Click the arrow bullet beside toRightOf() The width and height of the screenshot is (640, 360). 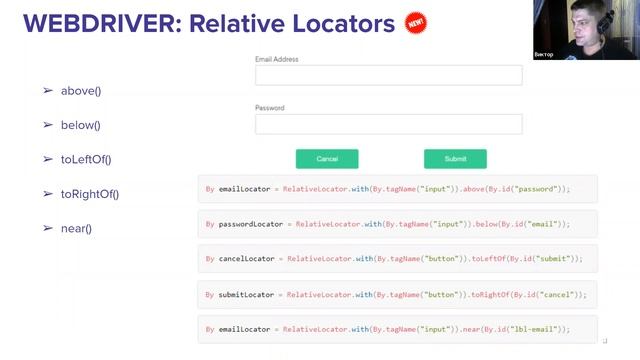(x=48, y=194)
